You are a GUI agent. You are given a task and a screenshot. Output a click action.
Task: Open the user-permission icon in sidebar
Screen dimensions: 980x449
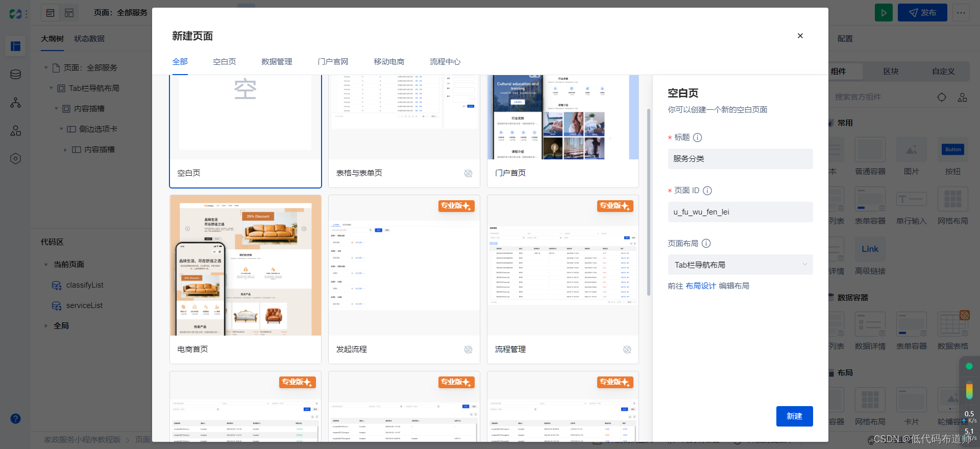pos(16,131)
